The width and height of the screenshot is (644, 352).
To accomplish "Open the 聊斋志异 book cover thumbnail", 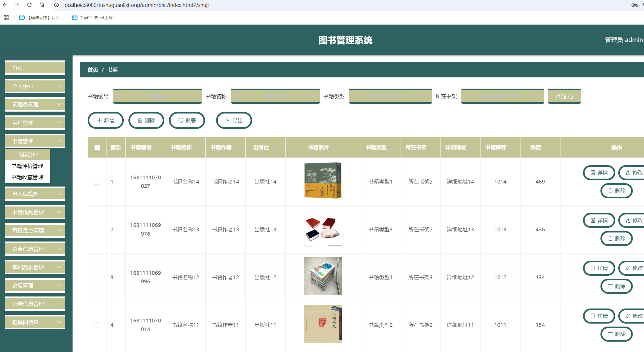I will coord(323,181).
